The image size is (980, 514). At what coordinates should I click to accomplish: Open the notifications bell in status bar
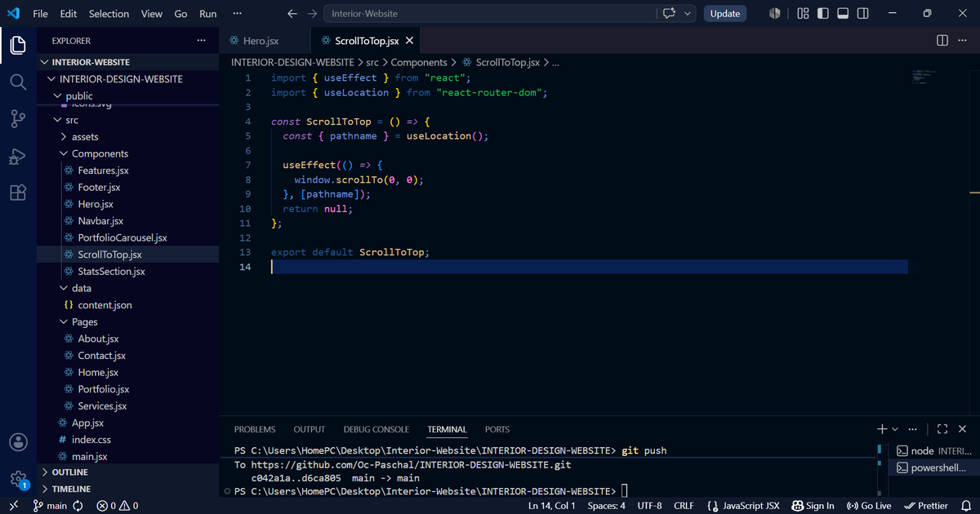[964, 506]
